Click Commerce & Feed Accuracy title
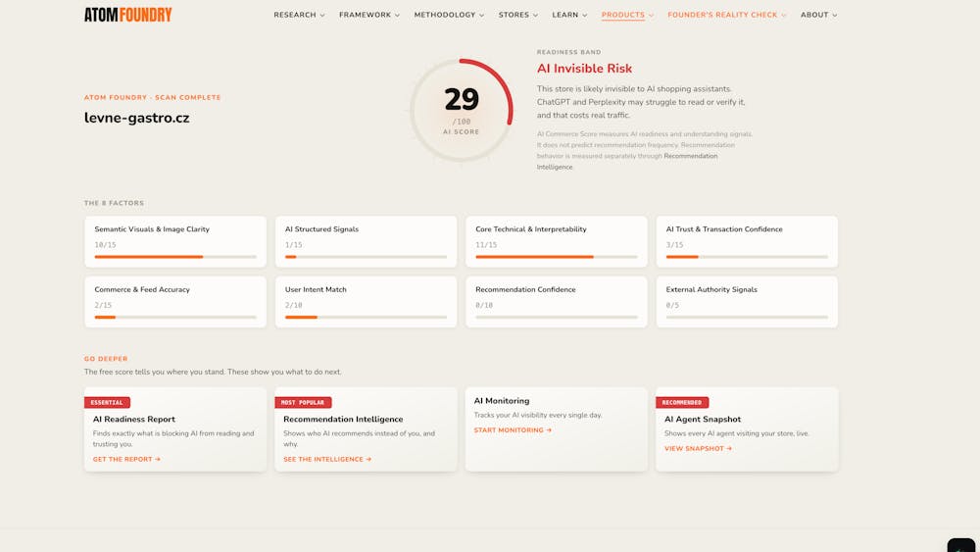 coord(142,289)
